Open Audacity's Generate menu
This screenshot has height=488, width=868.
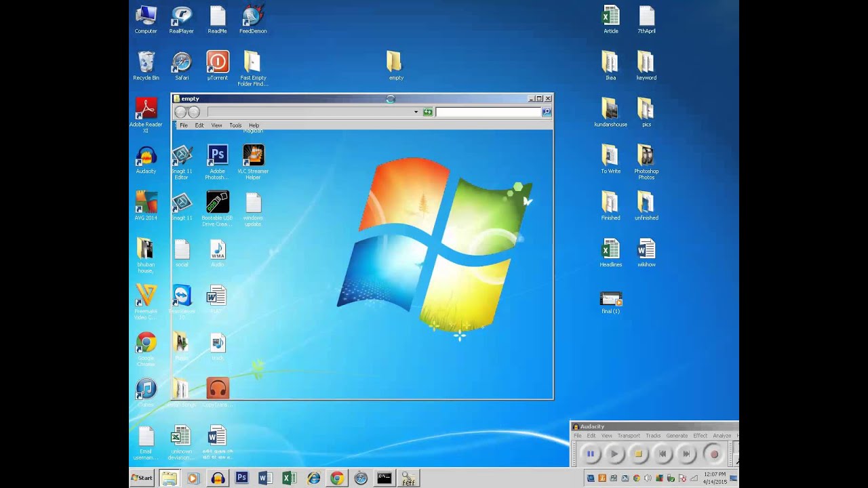pos(677,436)
